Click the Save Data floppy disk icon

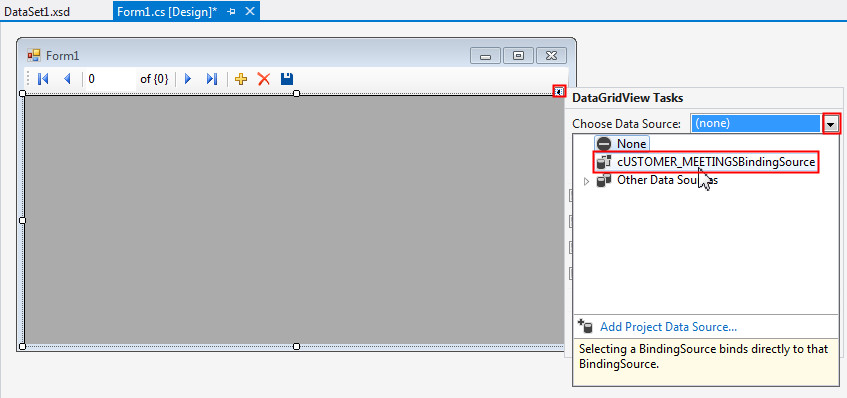(287, 79)
